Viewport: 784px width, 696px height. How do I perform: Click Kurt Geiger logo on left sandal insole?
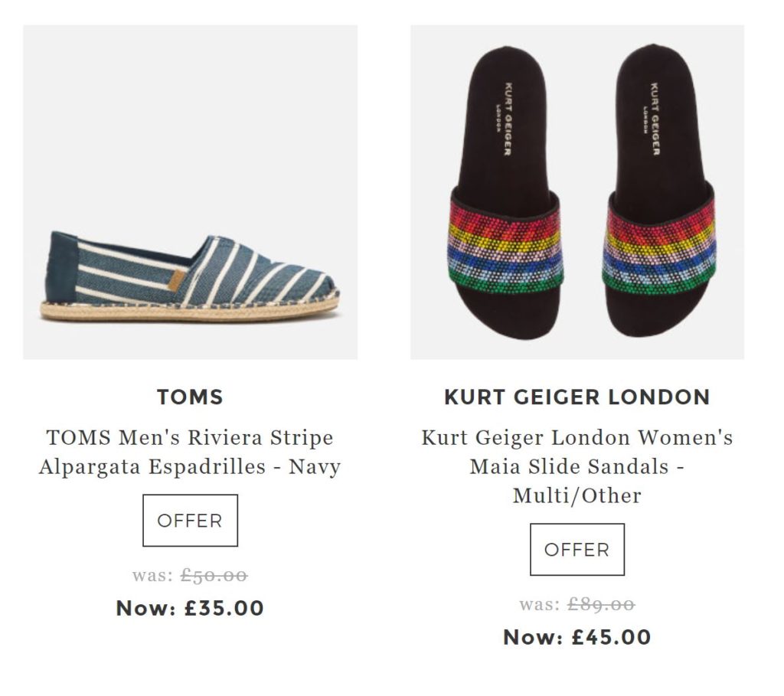pos(506,119)
